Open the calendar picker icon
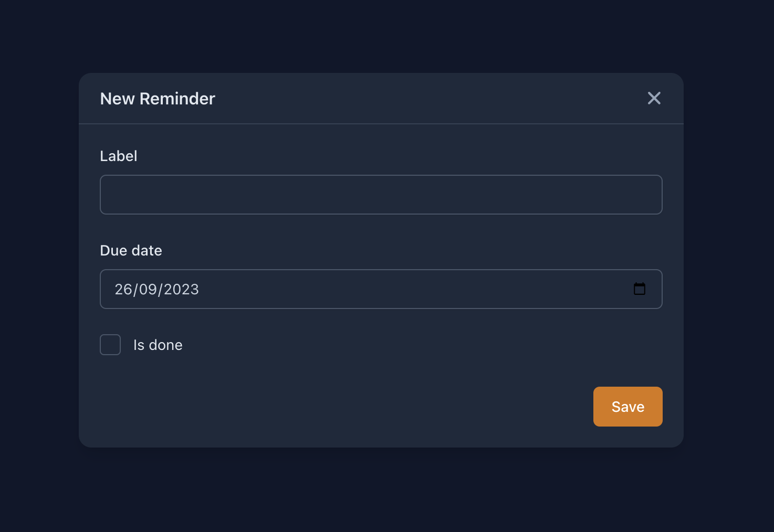Screen dimensions: 774x532 tap(639, 289)
